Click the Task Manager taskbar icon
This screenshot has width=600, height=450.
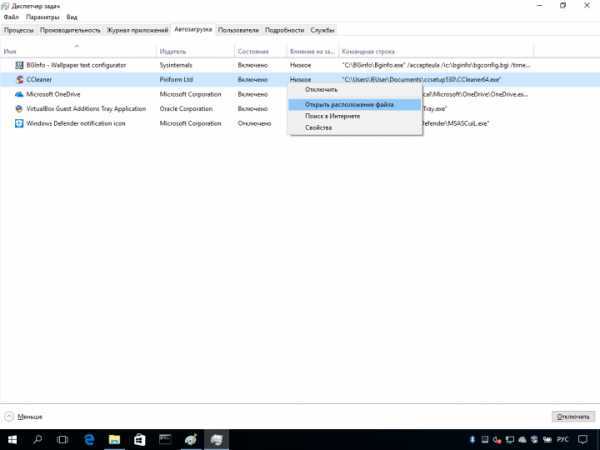[x=216, y=440]
